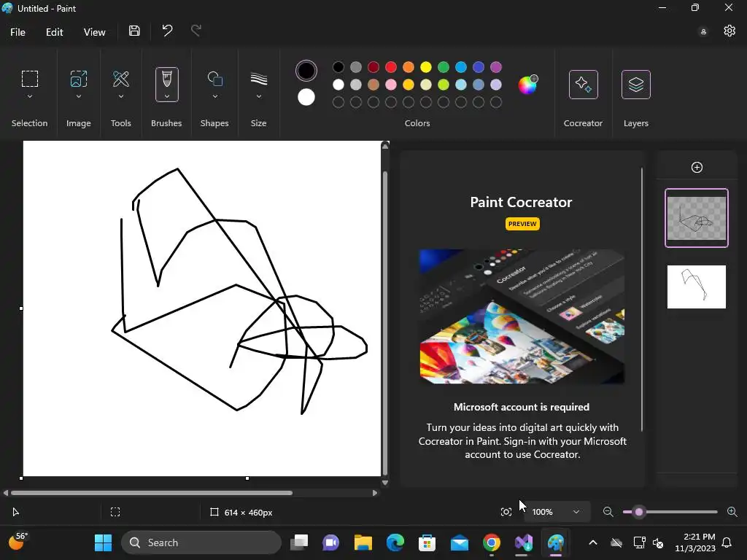Click the fit to window icon
The image size is (747, 560).
(506, 512)
